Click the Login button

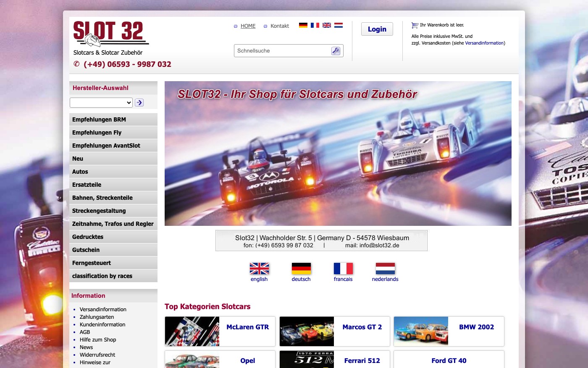tap(377, 29)
